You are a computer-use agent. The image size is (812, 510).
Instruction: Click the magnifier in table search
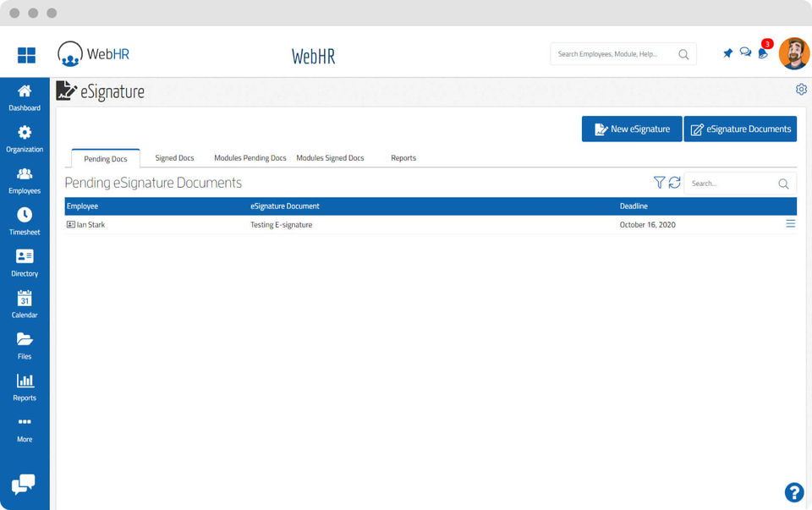783,184
